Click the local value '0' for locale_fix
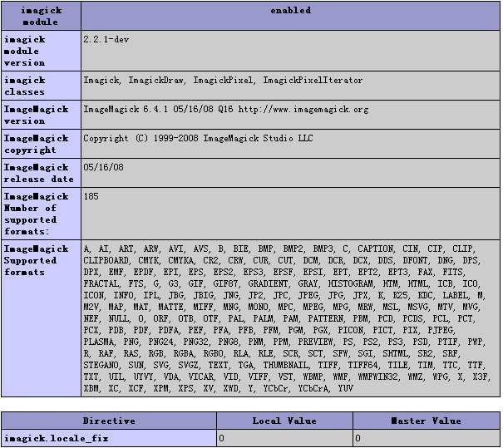Image resolution: width=503 pixels, height=448 pixels. (x=222, y=438)
